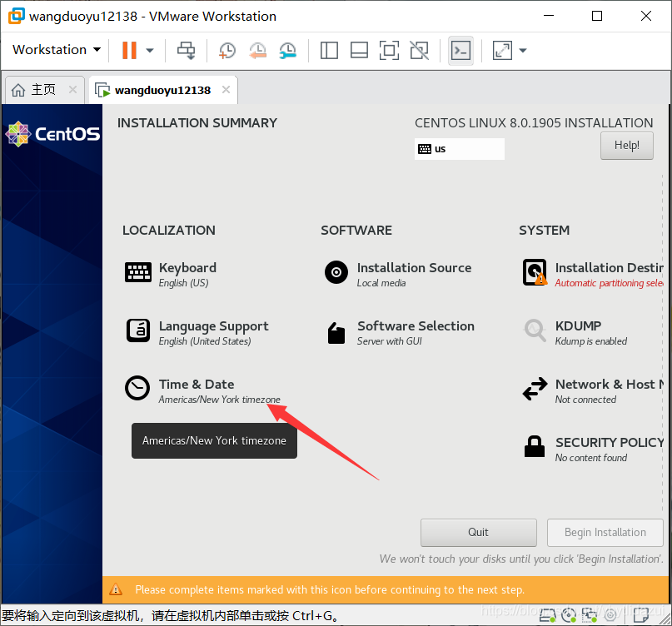Click the KDUMP title
The image size is (672, 626).
coord(578,326)
